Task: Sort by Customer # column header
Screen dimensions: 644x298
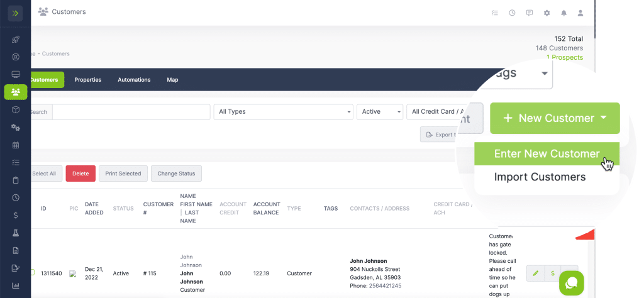Action: [158, 209]
